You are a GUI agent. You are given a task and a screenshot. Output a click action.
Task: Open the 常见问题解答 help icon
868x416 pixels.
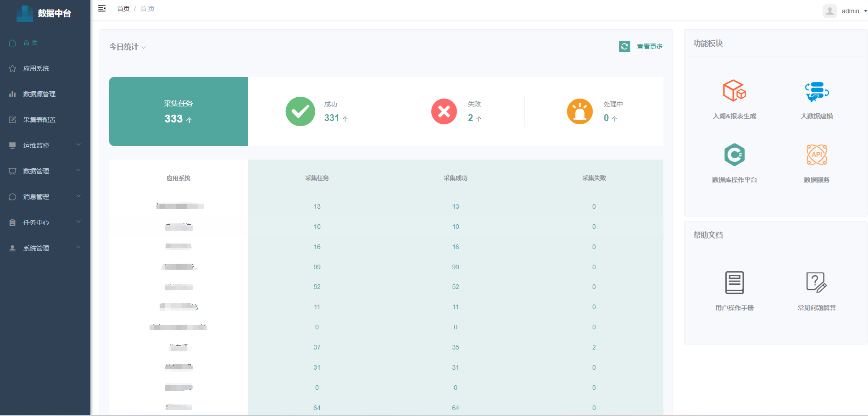click(816, 282)
